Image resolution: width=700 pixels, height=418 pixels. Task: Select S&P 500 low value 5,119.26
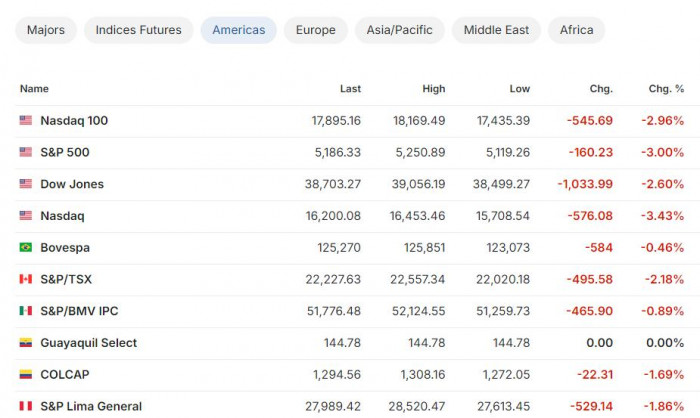(x=508, y=152)
